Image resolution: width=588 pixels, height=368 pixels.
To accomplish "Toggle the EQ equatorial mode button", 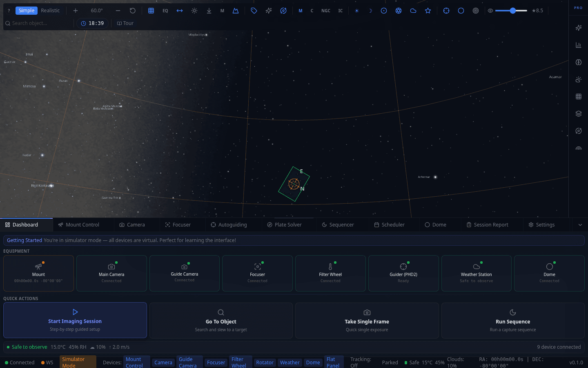I will [x=165, y=11].
